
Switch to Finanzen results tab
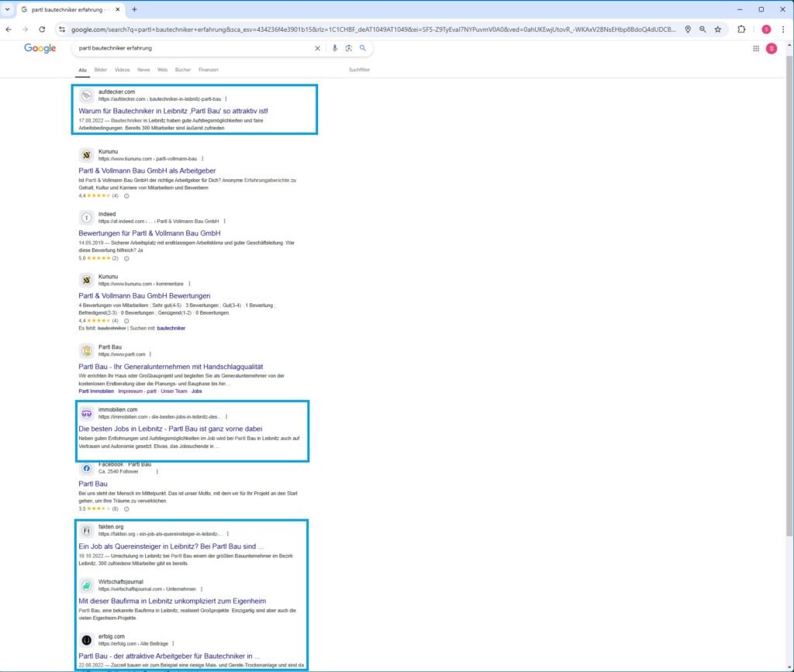(208, 70)
